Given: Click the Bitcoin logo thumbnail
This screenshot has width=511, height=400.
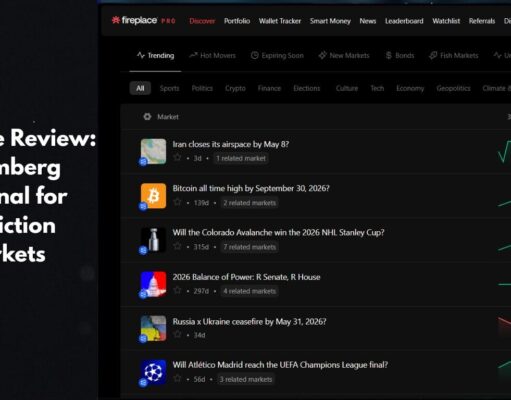Looking at the screenshot, I should coord(153,196).
